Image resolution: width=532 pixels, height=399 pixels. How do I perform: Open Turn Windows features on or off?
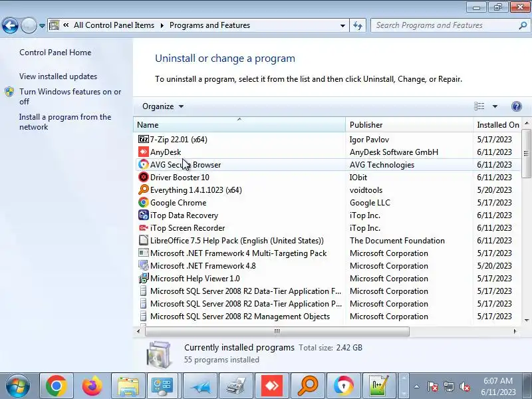[70, 96]
